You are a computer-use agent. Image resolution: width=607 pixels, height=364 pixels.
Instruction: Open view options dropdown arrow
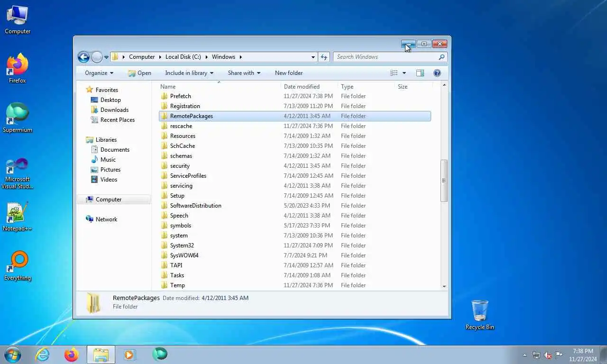pos(404,73)
